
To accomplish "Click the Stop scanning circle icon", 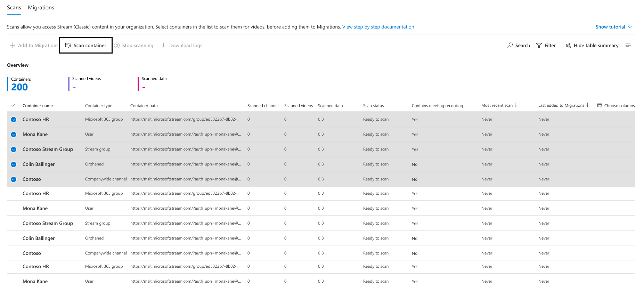I will [117, 46].
